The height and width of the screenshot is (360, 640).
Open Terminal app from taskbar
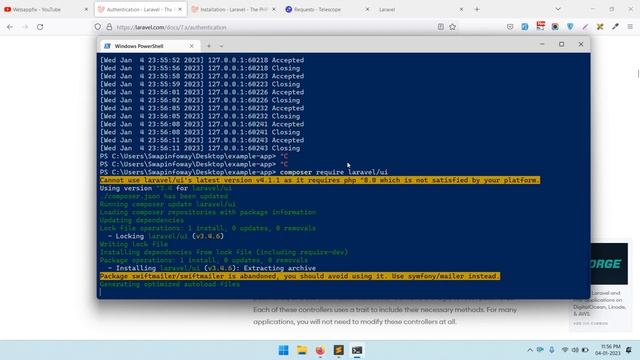click(357, 350)
